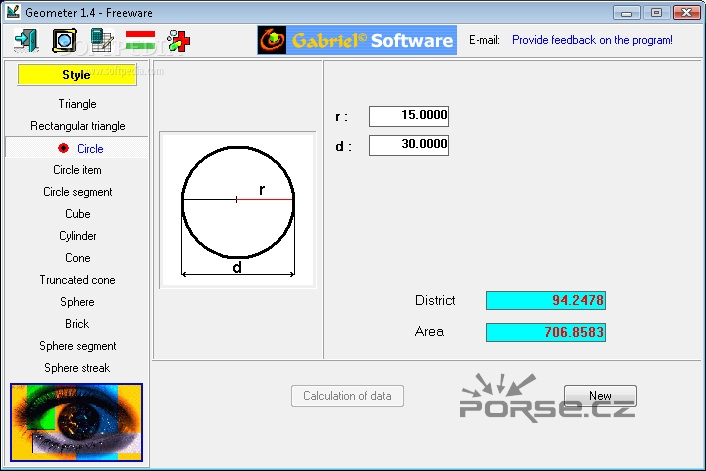Click the cyan Area result box
Image resolution: width=706 pixels, height=471 pixels.
click(x=546, y=332)
